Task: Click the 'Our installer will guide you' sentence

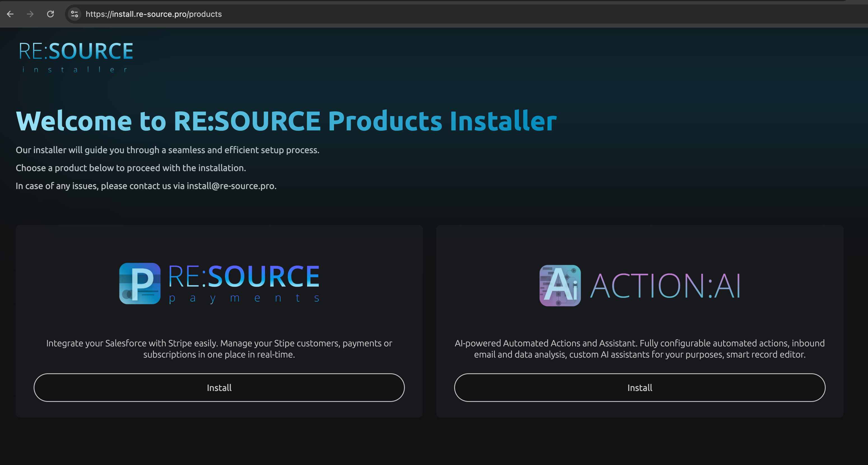Action: click(168, 150)
